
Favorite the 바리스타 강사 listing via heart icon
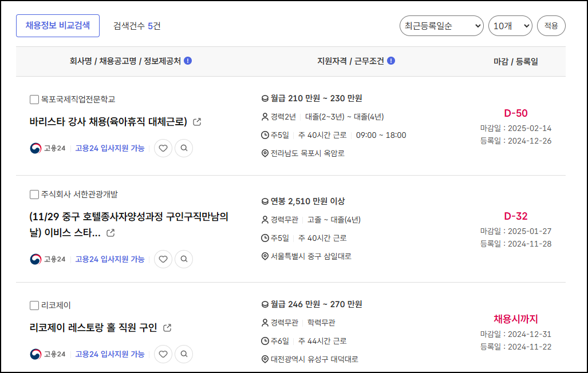[x=163, y=148]
